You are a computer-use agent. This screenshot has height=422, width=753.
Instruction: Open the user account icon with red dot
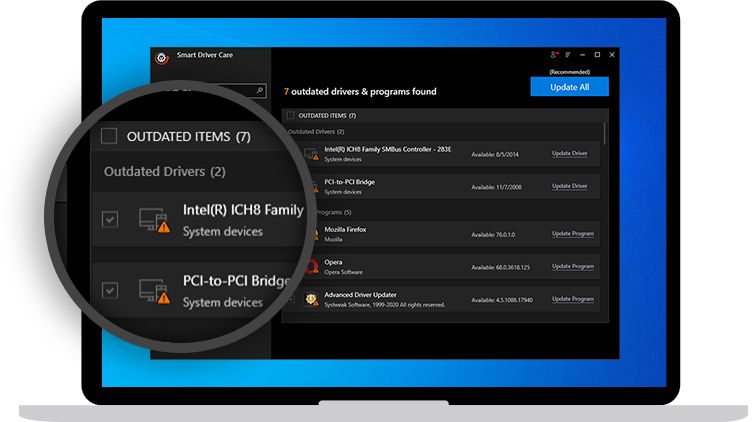point(554,55)
